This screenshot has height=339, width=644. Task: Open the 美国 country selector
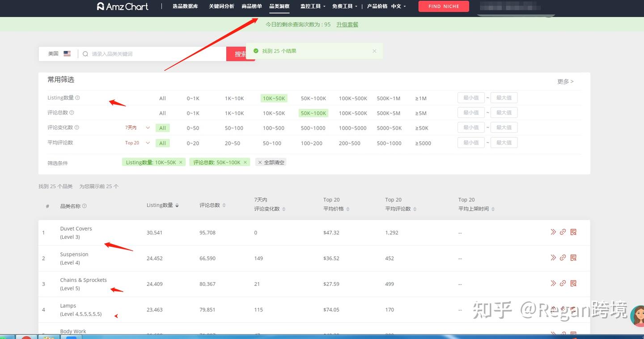59,54
